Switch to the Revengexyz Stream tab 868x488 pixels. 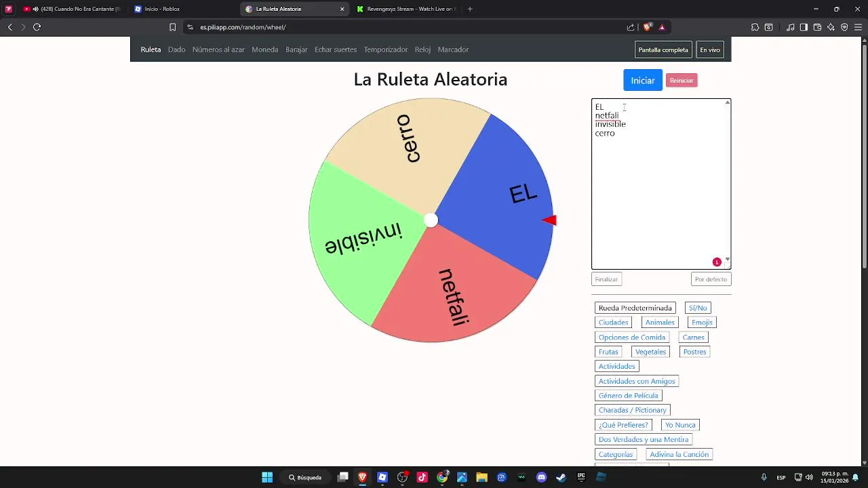[406, 9]
